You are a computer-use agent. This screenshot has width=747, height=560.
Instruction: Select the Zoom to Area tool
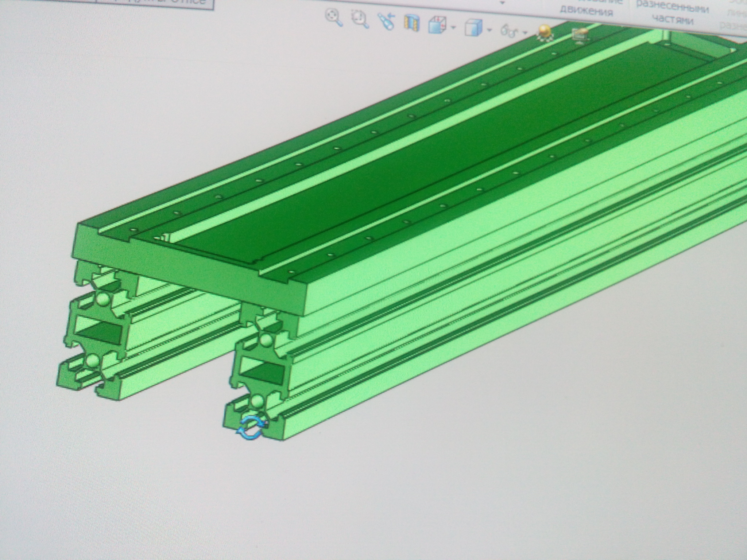[x=360, y=19]
